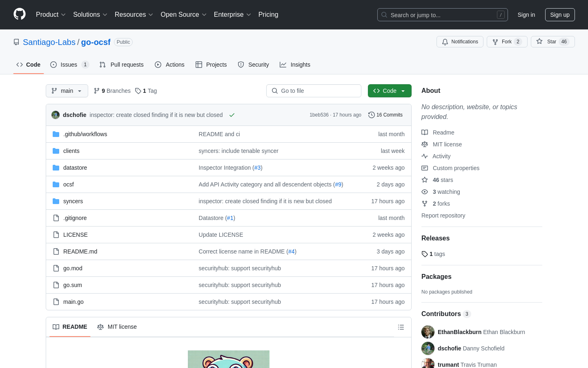Open the go.sum file
Screen dimensions: 588x368
73,285
